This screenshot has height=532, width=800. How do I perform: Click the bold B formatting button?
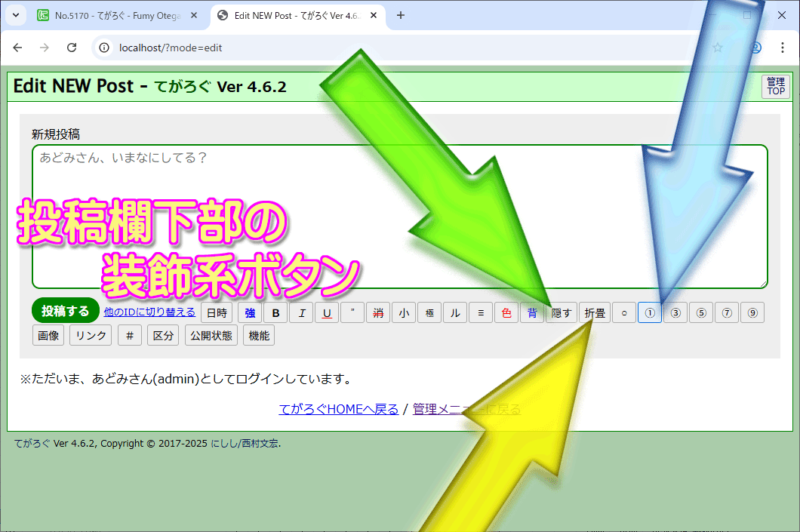coord(275,313)
